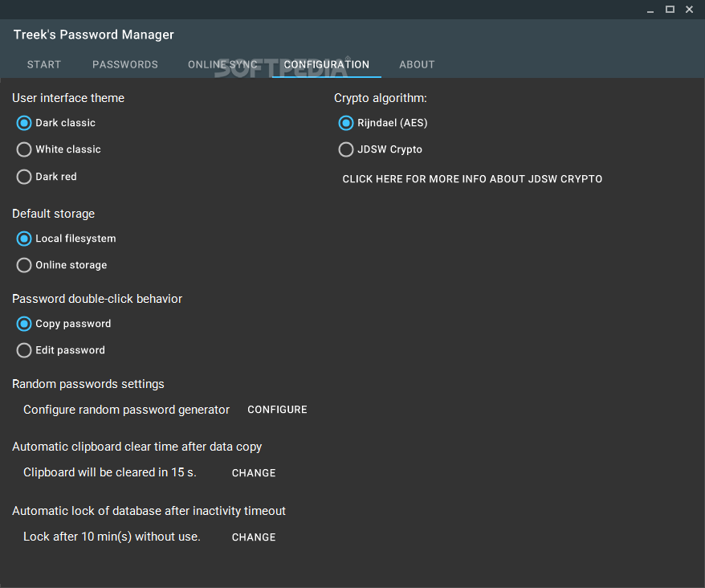Image resolution: width=705 pixels, height=588 pixels.
Task: Click CHANGE for database lock timeout
Action: click(254, 537)
